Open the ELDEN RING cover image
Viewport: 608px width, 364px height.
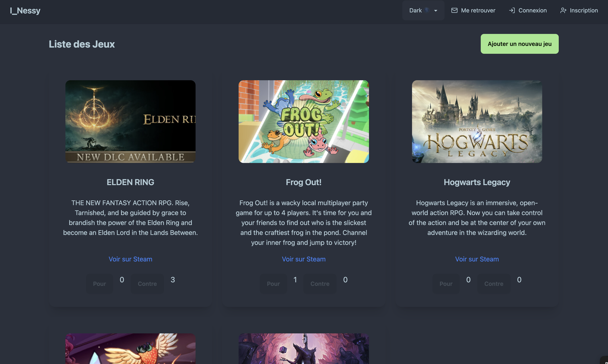coord(130,121)
